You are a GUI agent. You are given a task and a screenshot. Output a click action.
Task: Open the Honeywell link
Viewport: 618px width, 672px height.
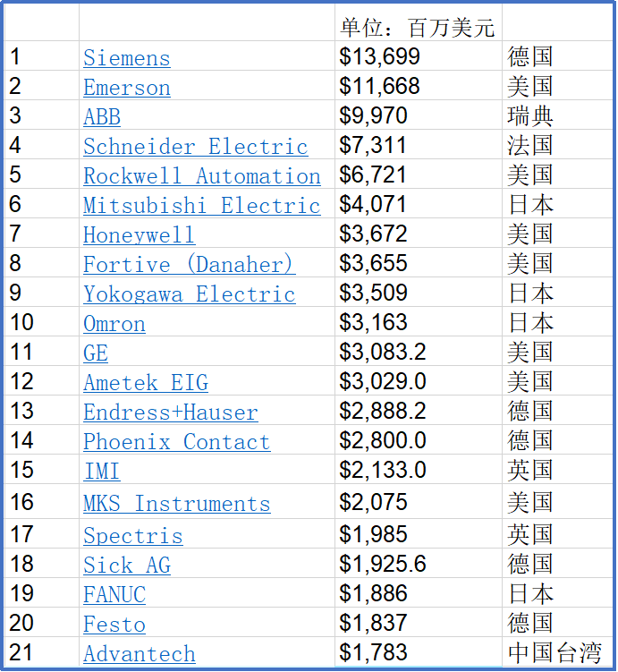139,235
